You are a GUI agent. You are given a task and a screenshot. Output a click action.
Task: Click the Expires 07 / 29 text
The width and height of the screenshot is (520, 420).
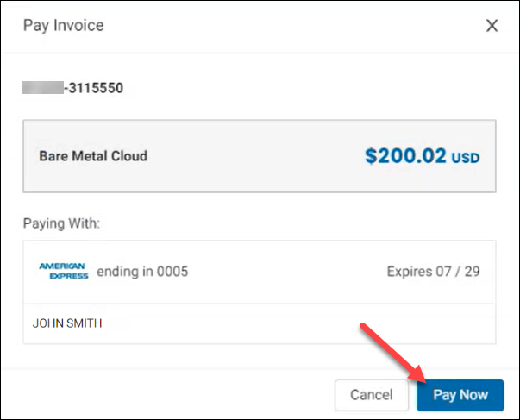click(433, 272)
